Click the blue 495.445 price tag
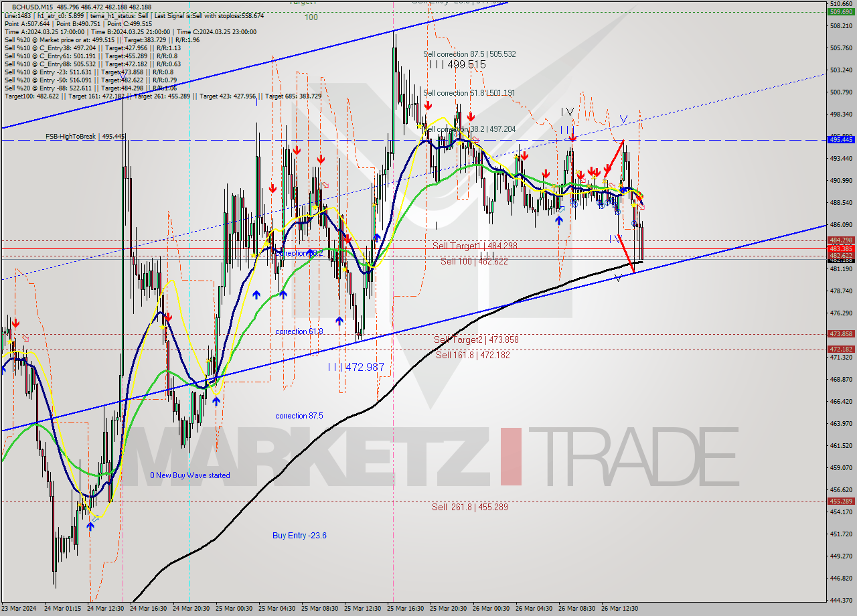 point(841,140)
